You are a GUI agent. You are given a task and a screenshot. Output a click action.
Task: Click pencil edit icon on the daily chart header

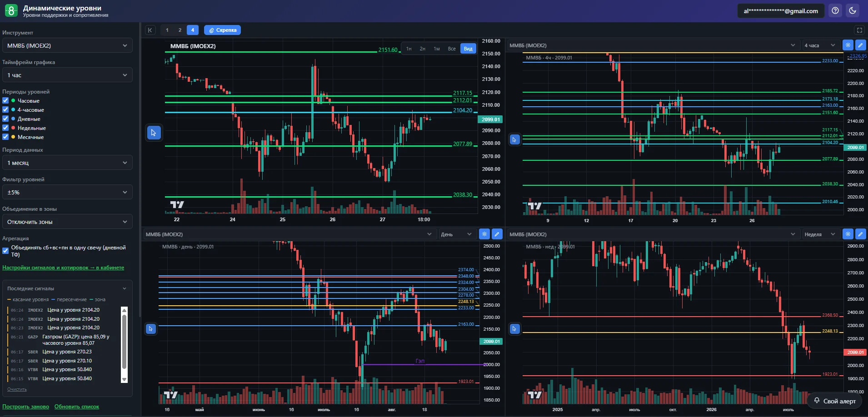497,234
